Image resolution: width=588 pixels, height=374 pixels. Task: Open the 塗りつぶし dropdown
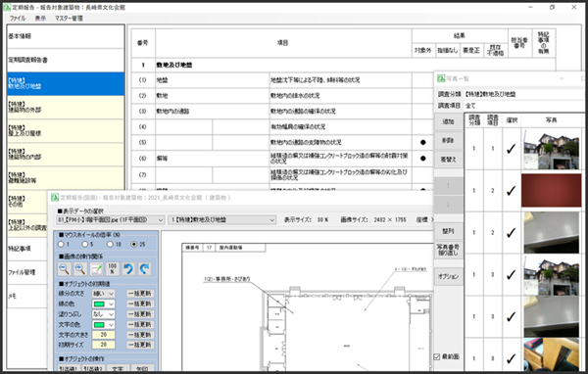point(104,314)
